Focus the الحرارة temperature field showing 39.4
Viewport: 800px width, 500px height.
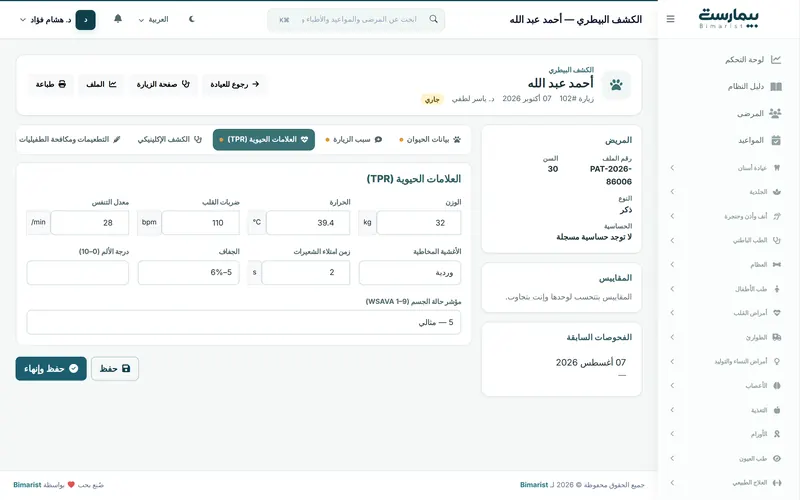coord(308,223)
